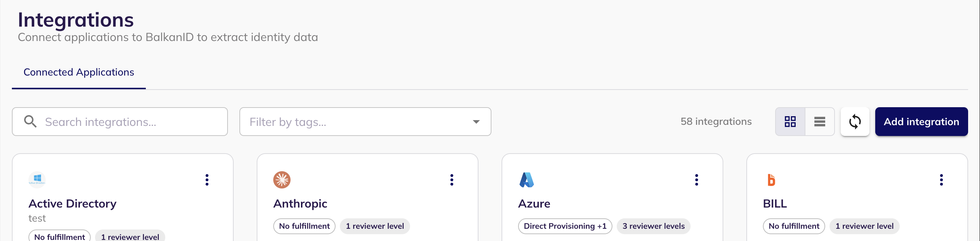Click Anthropic's 1 reviewer level tag
The width and height of the screenshot is (980, 241).
[x=375, y=226]
